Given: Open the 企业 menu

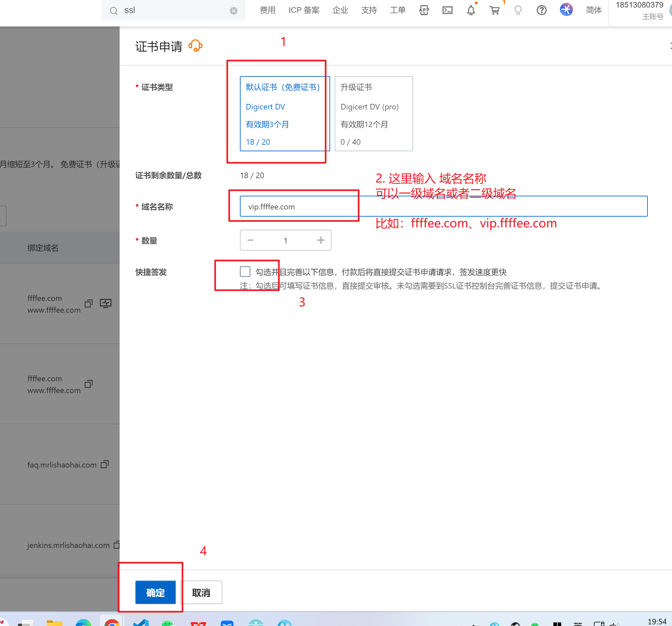Looking at the screenshot, I should point(340,10).
